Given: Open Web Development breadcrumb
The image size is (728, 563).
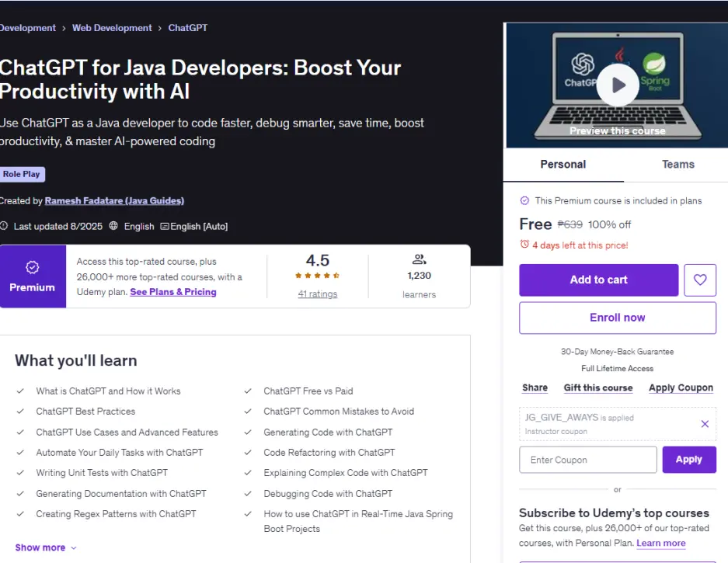Looking at the screenshot, I should [112, 28].
